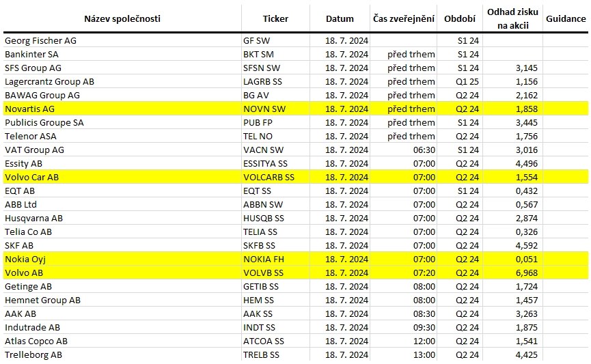Click highlighted 'Novartis AG' cell
This screenshot has width=591, height=364.
tap(30, 109)
